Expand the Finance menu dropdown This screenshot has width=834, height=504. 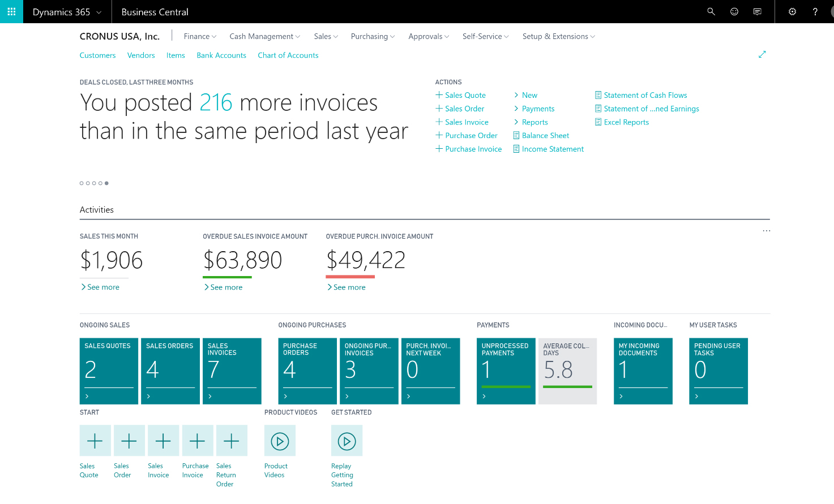pos(200,36)
